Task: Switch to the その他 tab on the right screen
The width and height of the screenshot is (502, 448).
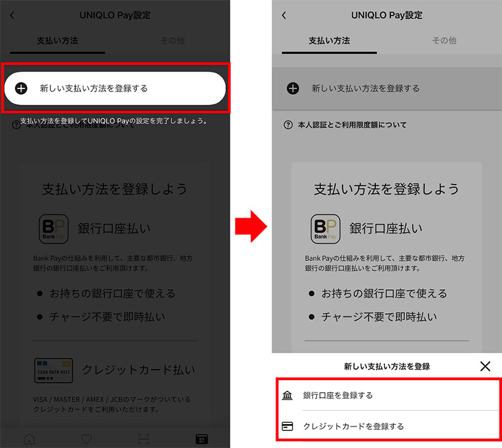Action: (444, 41)
